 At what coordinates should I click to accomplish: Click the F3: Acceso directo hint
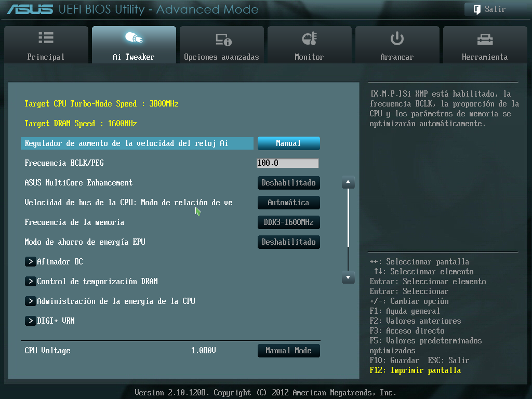pyautogui.click(x=407, y=331)
